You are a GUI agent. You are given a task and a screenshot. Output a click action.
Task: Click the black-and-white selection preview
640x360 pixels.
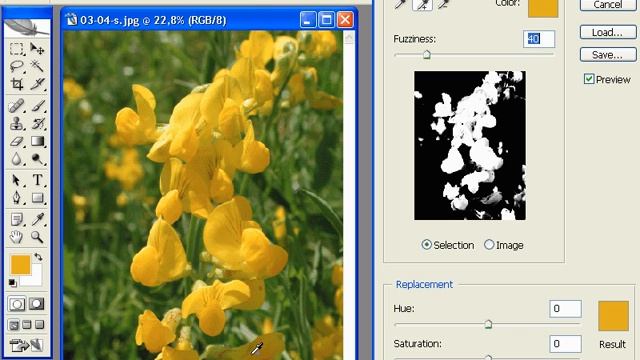(x=470, y=146)
